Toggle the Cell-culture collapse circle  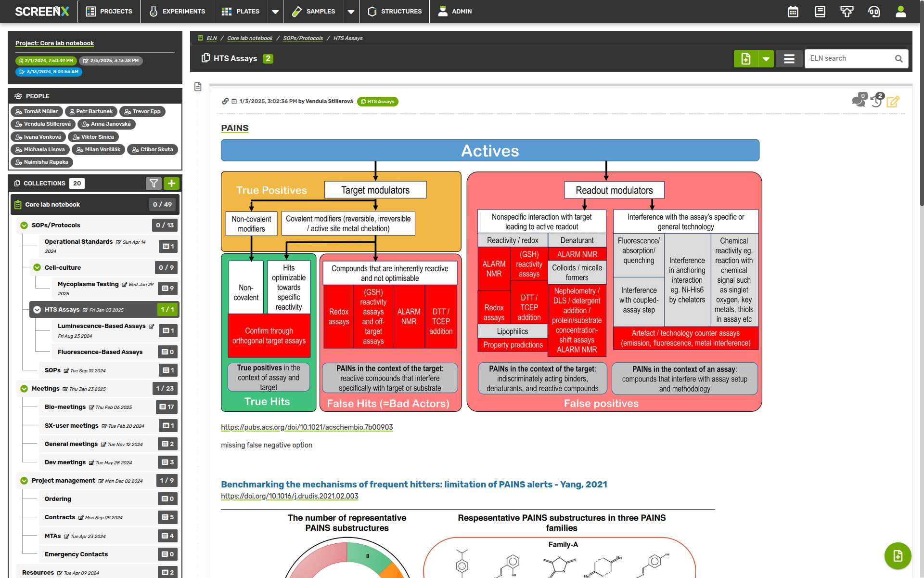pos(37,267)
